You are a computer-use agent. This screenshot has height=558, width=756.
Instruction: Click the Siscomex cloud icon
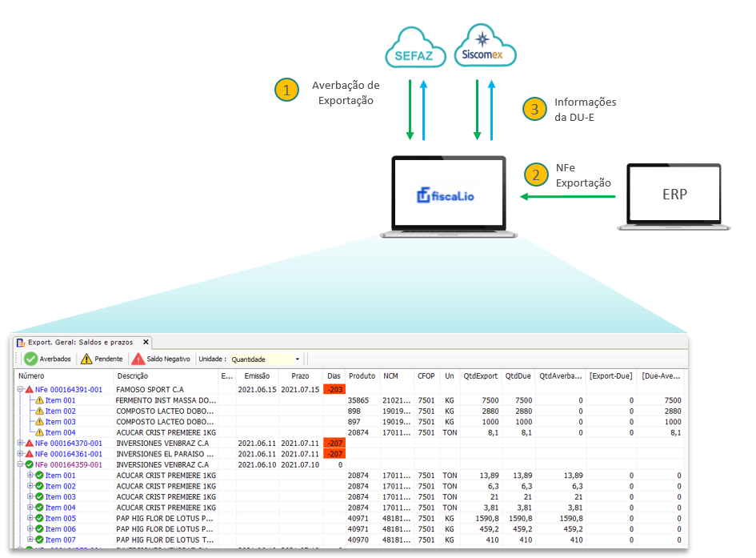pos(485,45)
